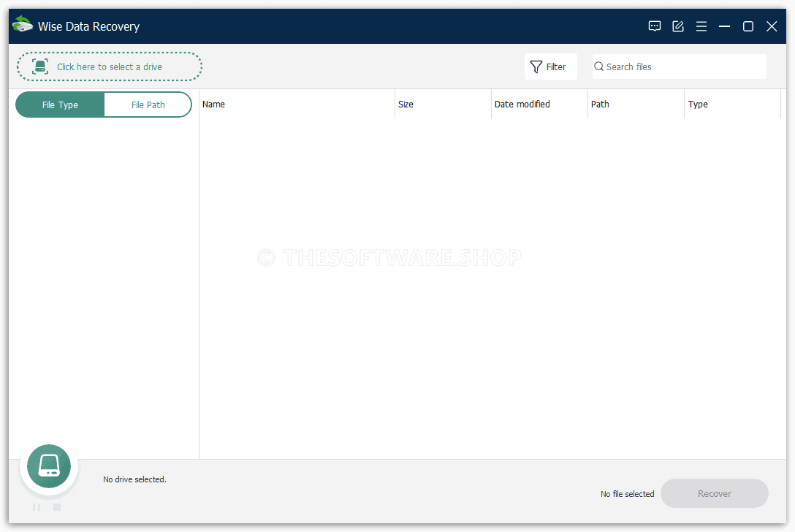Screen dimensions: 795x532
Task: Click the Recover button
Action: [x=715, y=493]
